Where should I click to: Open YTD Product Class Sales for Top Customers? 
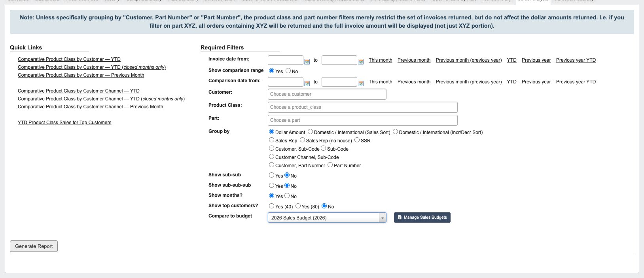pos(64,123)
